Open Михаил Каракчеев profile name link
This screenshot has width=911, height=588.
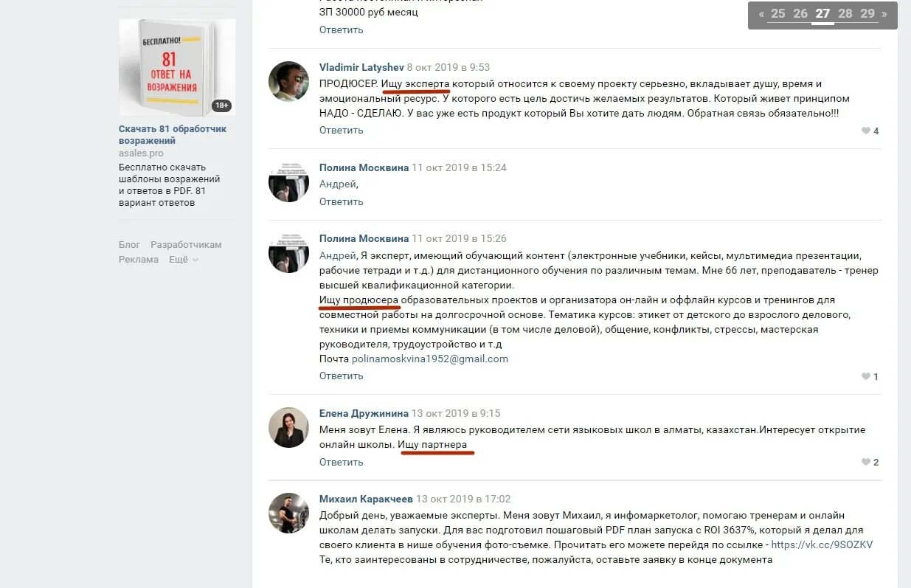click(366, 499)
